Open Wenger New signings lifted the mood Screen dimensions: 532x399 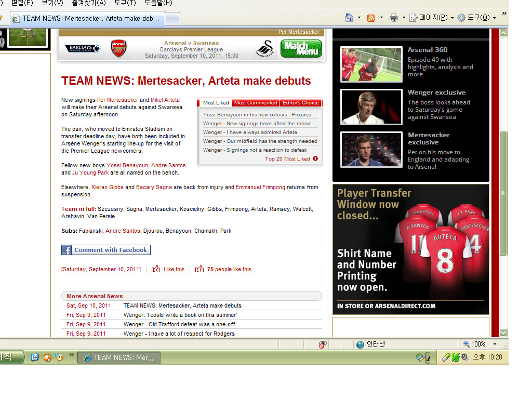257,124
